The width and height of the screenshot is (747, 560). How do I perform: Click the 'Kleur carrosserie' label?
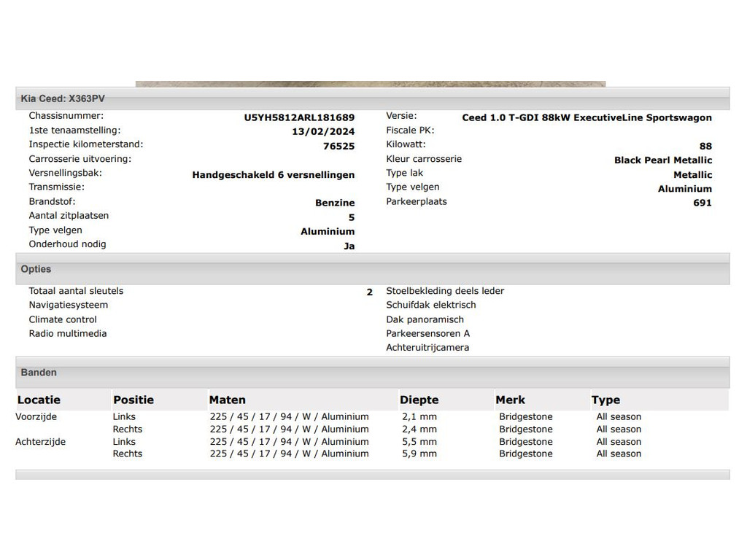pos(424,159)
